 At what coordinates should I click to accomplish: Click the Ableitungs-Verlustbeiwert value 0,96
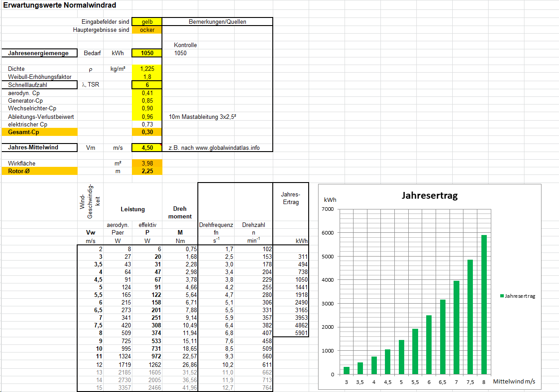[147, 117]
